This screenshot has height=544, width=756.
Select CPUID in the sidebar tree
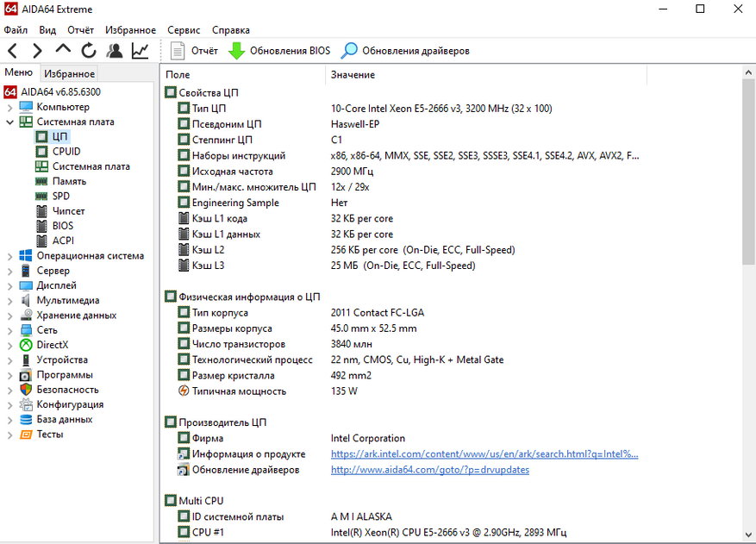[66, 152]
